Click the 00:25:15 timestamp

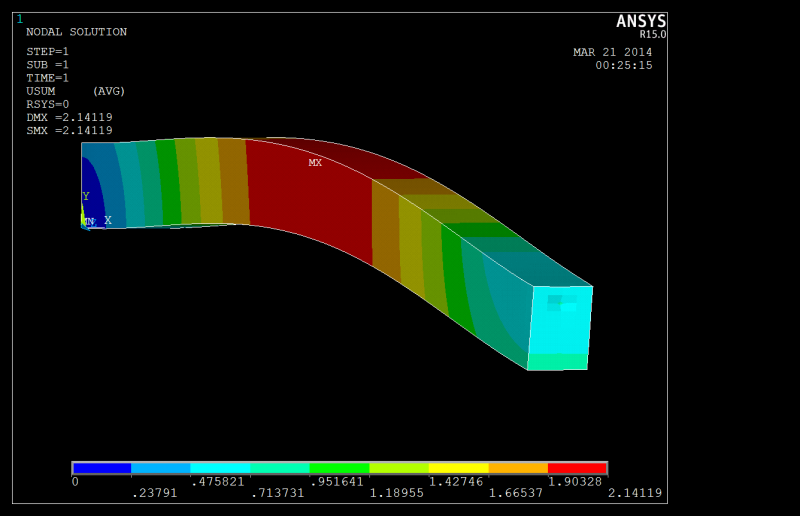pyautogui.click(x=624, y=65)
